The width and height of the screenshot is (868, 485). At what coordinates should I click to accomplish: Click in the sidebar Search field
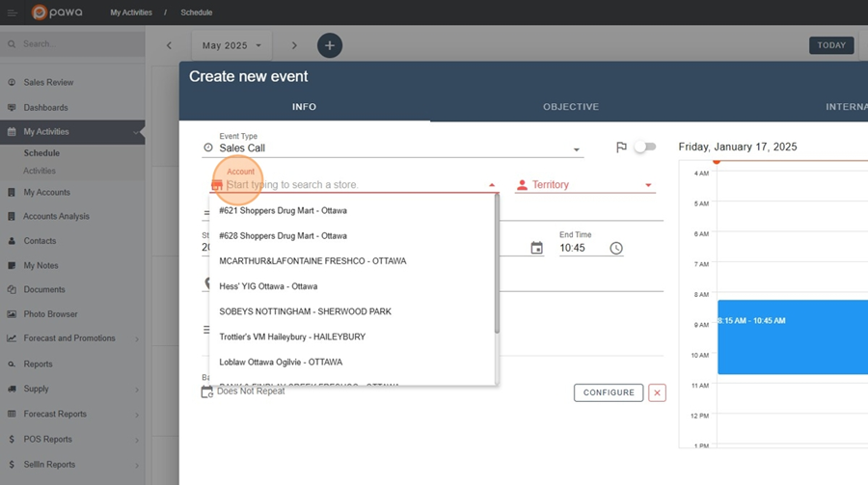[72, 43]
